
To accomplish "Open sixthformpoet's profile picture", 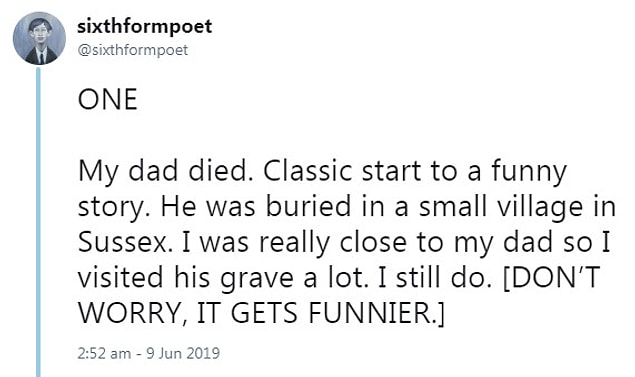I will (x=39, y=38).
